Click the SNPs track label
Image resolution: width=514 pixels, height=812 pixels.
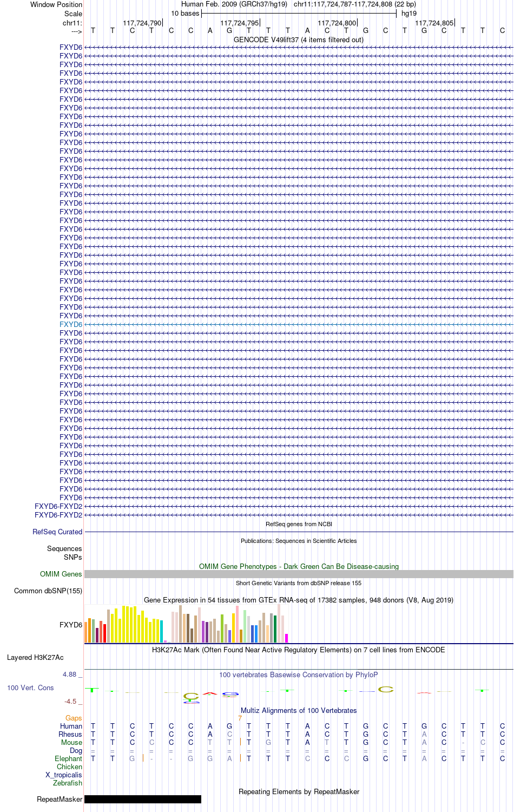[x=73, y=557]
